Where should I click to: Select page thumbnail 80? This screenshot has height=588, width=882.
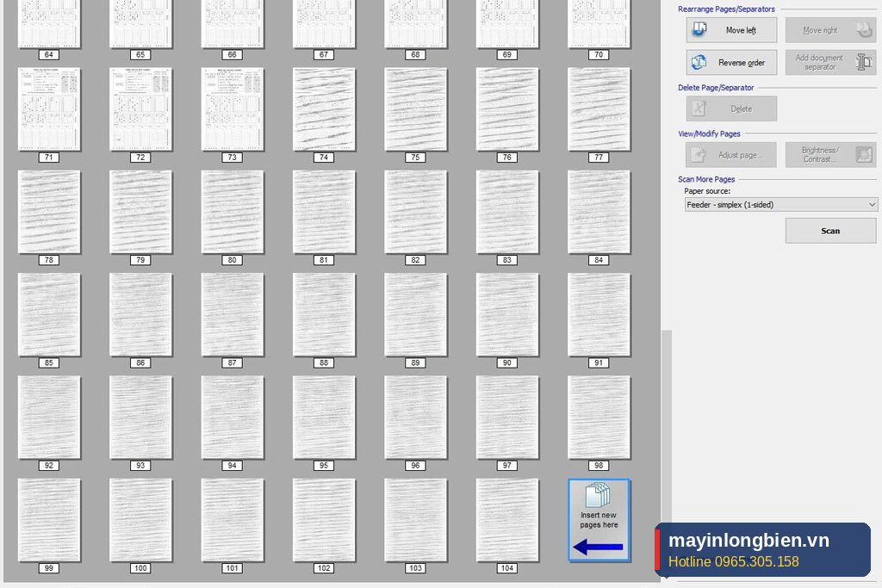(x=233, y=212)
